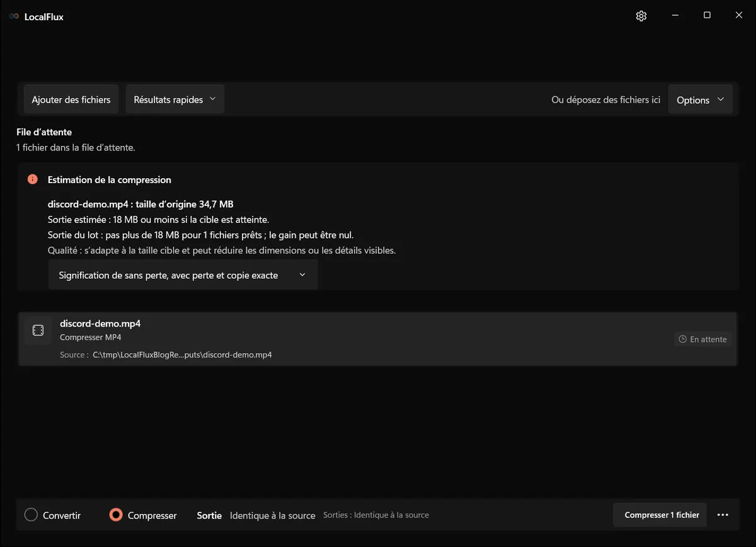The height and width of the screenshot is (547, 756).
Task: Click the Sortie label in the bottom bar
Action: click(x=209, y=516)
